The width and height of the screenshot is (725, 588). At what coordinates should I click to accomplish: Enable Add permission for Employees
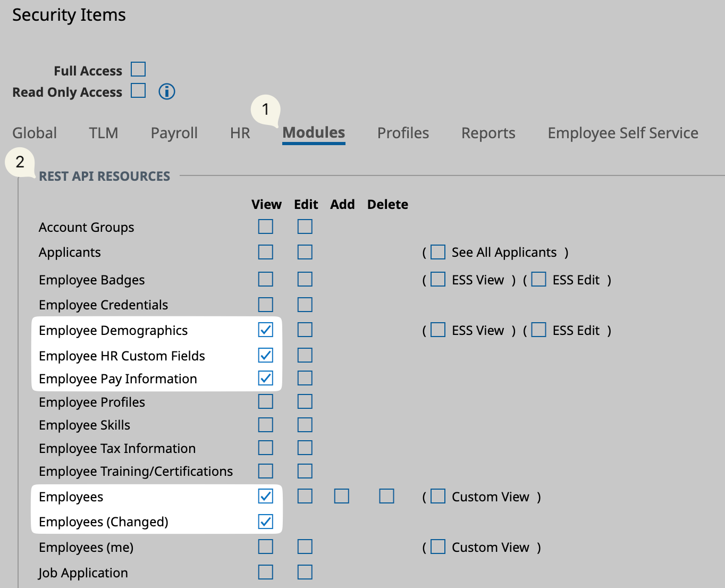click(342, 496)
